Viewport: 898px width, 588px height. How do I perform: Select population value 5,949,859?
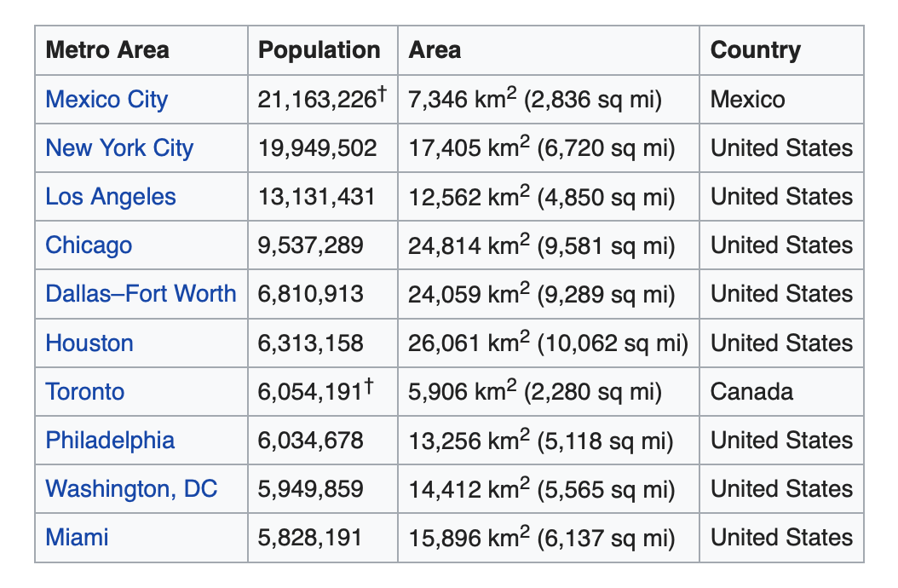pyautogui.click(x=310, y=489)
